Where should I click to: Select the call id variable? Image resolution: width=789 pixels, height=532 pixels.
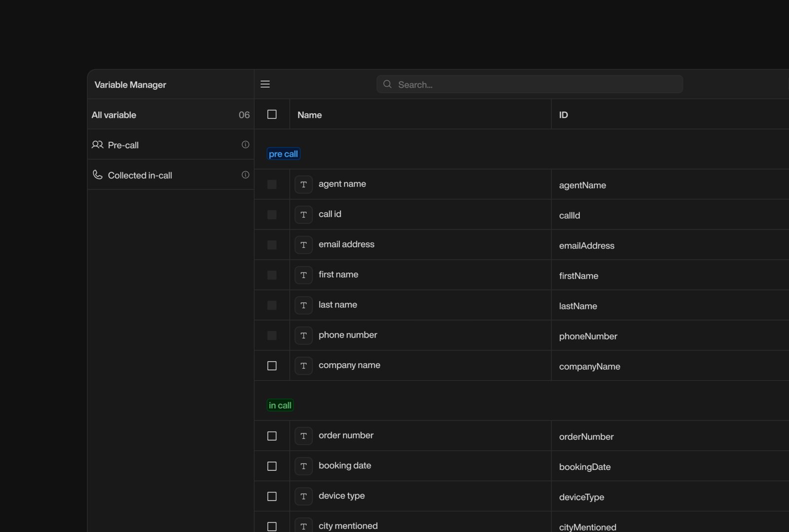coord(330,214)
